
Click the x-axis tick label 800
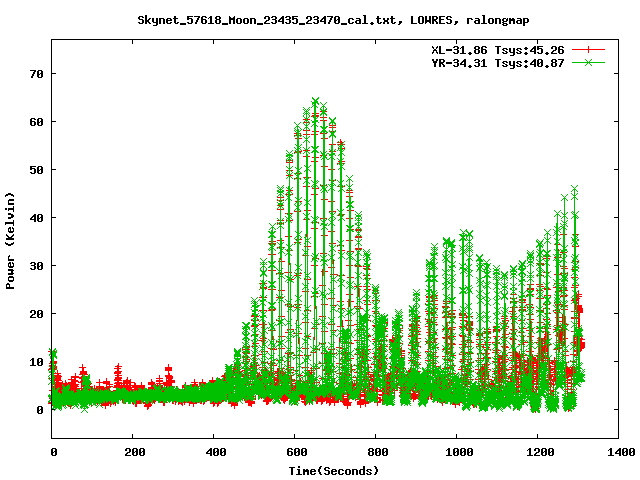(x=378, y=452)
